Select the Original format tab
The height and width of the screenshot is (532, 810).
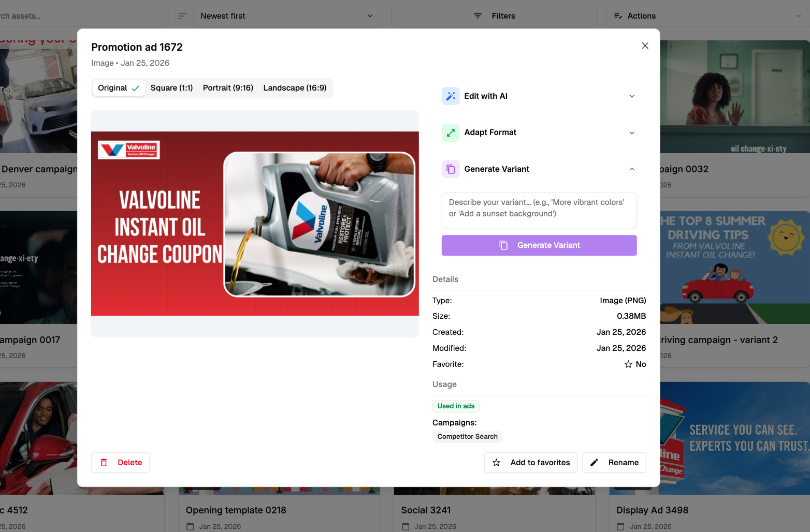point(118,87)
